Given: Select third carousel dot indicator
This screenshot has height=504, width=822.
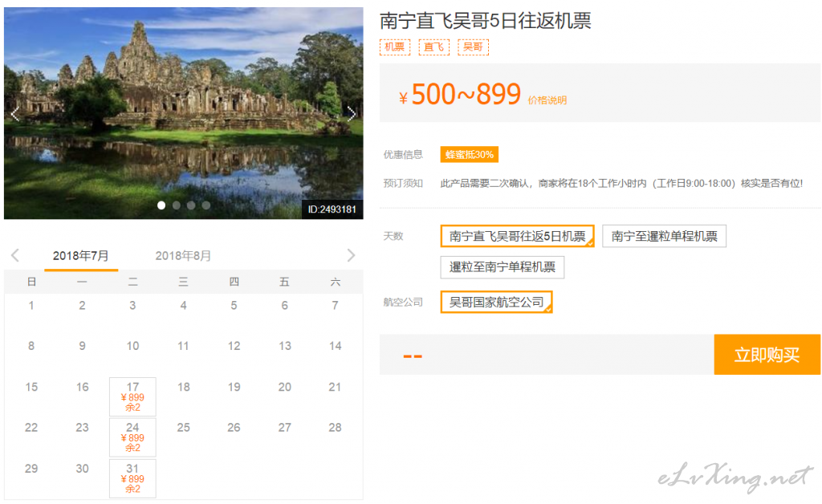Looking at the screenshot, I should [x=191, y=205].
